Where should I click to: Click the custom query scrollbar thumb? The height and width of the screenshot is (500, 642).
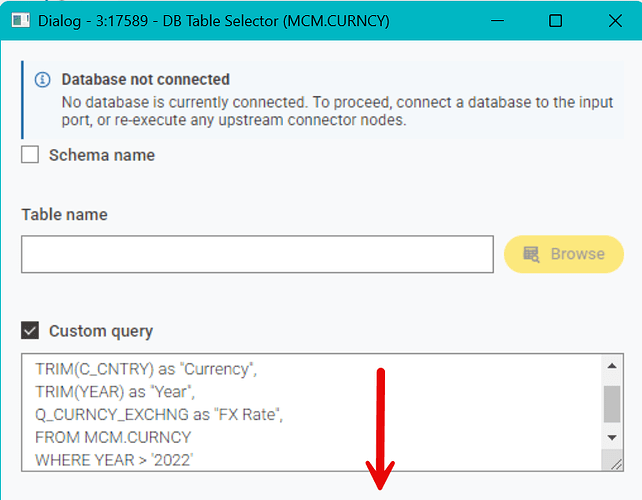(612, 403)
